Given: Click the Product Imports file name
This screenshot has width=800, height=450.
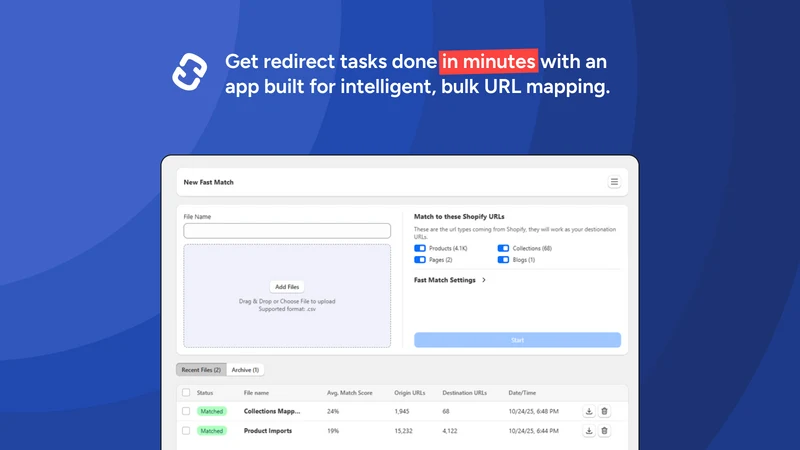Looking at the screenshot, I should (268, 431).
